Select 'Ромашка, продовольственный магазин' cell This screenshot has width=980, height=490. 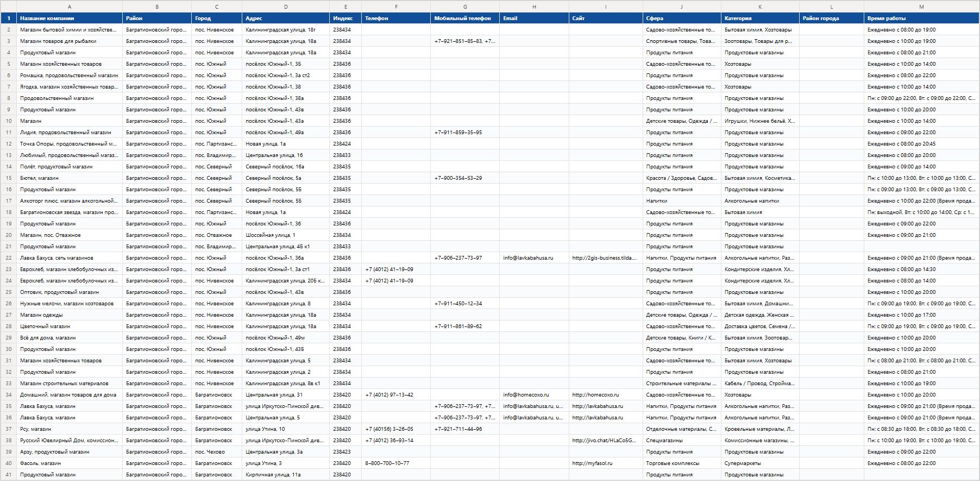click(x=70, y=76)
